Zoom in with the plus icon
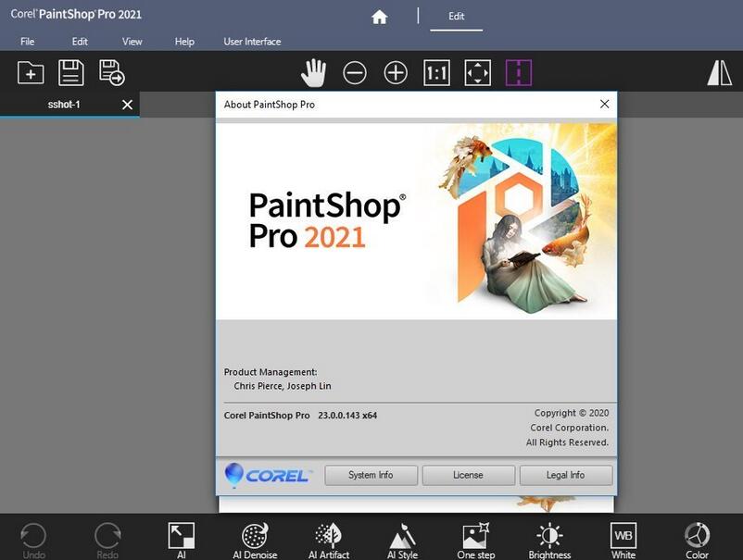The image size is (743, 560). click(396, 73)
